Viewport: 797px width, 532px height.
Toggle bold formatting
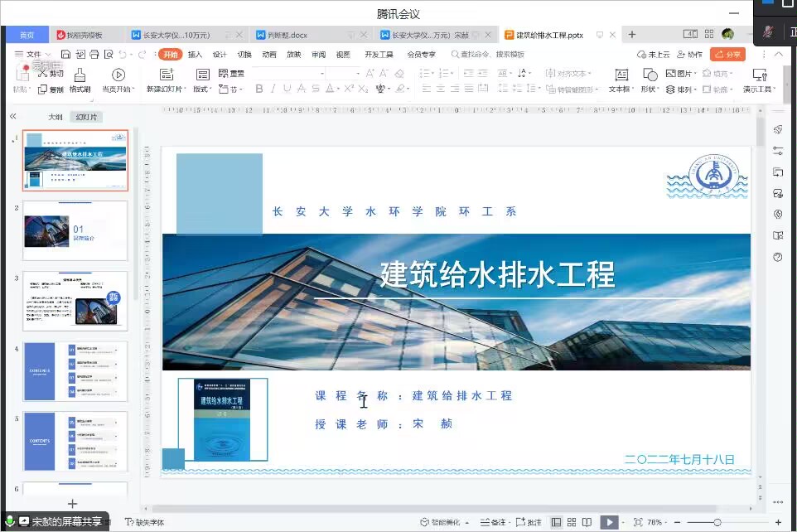coord(259,89)
